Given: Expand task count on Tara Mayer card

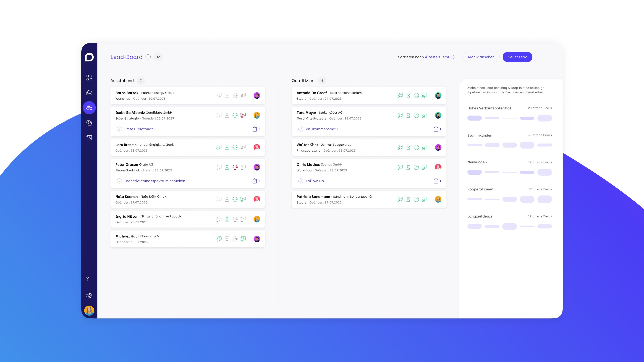Looking at the screenshot, I should tap(438, 129).
